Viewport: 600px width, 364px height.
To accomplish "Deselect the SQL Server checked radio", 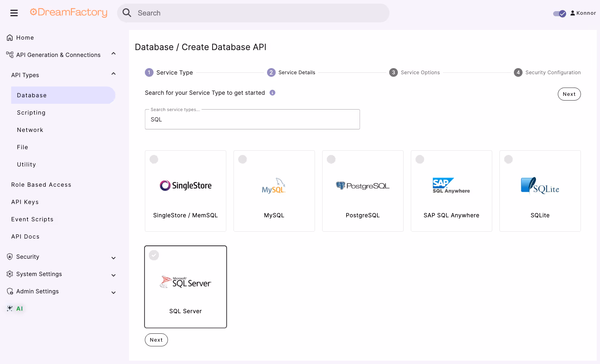I will click(154, 255).
